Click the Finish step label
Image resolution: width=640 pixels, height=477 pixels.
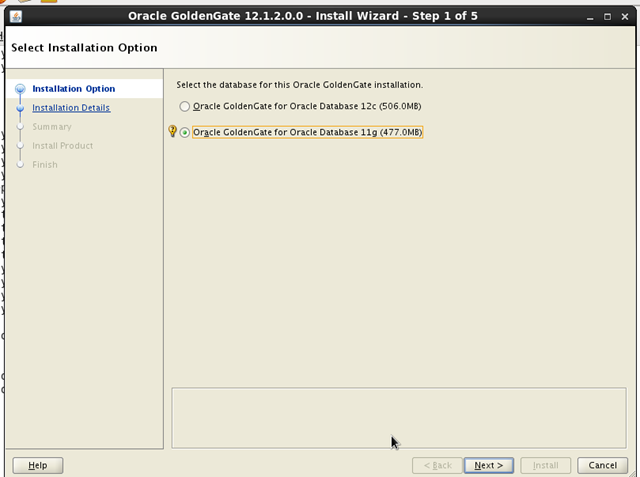pos(45,164)
